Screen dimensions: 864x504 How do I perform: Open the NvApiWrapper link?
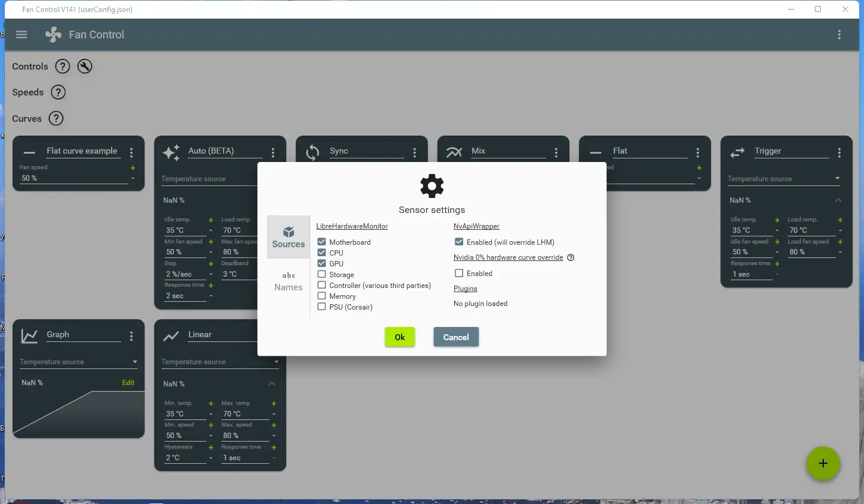(476, 226)
